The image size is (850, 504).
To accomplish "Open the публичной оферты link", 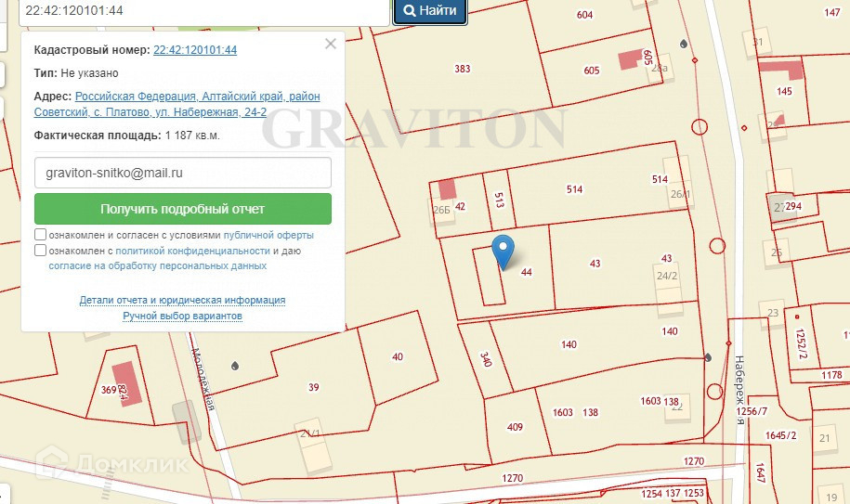I will pyautogui.click(x=268, y=235).
